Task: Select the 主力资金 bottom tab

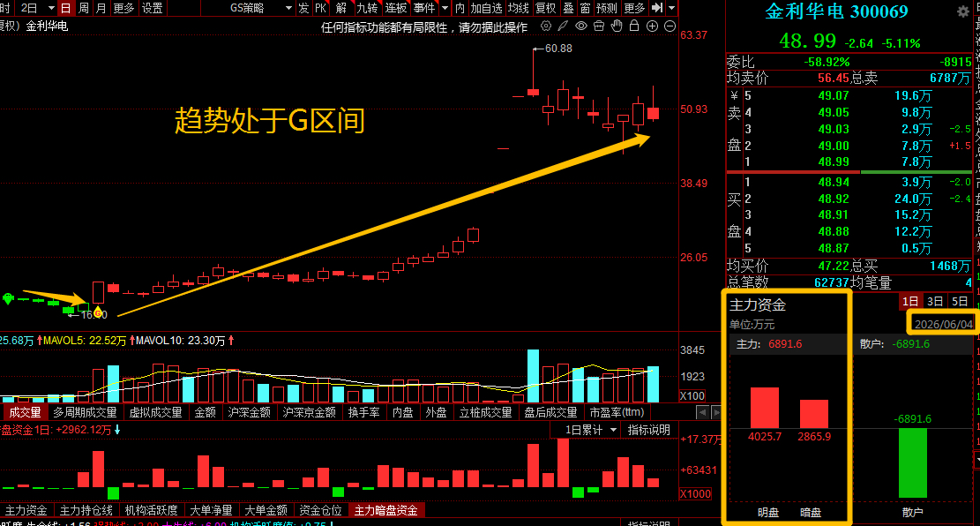Action: (x=26, y=510)
